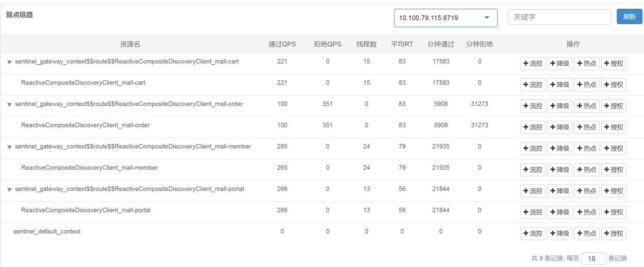Add 流控 rule for sentinel_default_context
The width and height of the screenshot is (644, 267).
pos(532,234)
